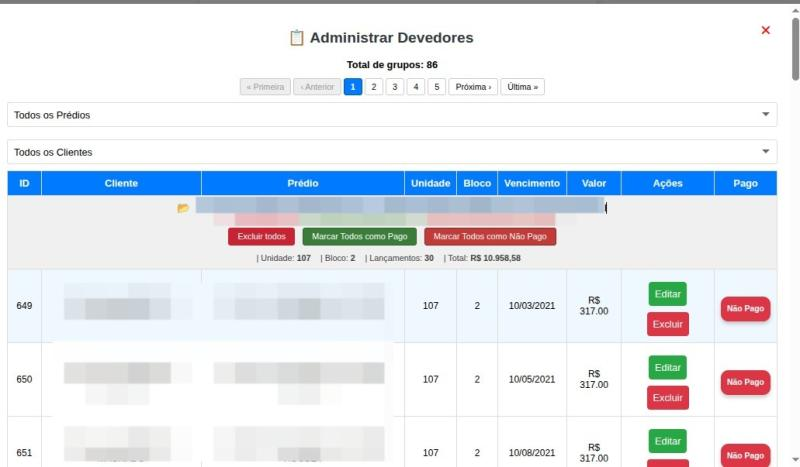Click the Pago column header
Viewport: 800px width, 467px height.
[745, 183]
